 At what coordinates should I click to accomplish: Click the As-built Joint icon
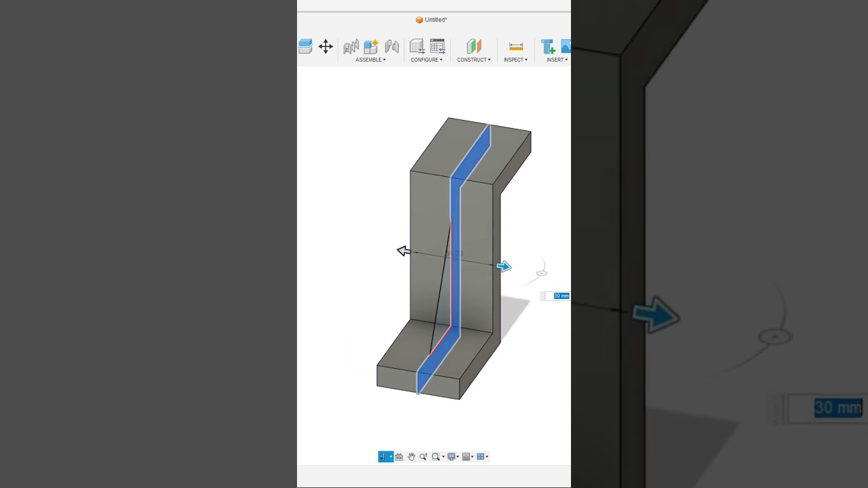click(392, 47)
